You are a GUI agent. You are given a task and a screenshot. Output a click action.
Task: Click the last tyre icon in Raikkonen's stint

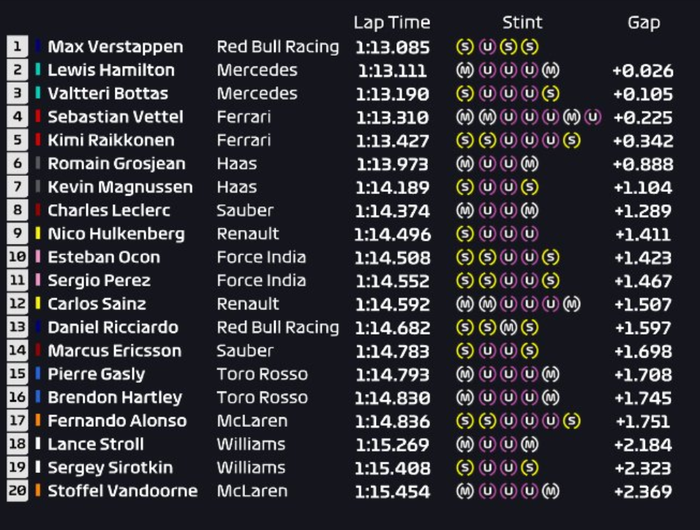571,140
